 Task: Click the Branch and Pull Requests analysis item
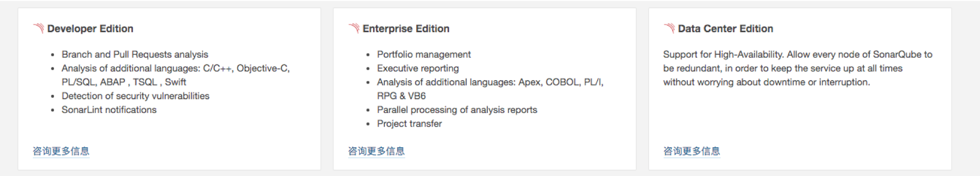(135, 54)
